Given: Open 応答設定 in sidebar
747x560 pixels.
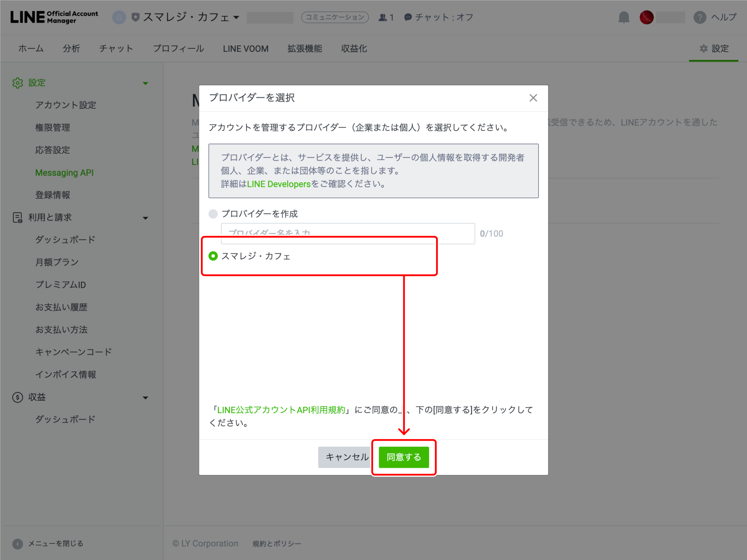Looking at the screenshot, I should pyautogui.click(x=53, y=150).
